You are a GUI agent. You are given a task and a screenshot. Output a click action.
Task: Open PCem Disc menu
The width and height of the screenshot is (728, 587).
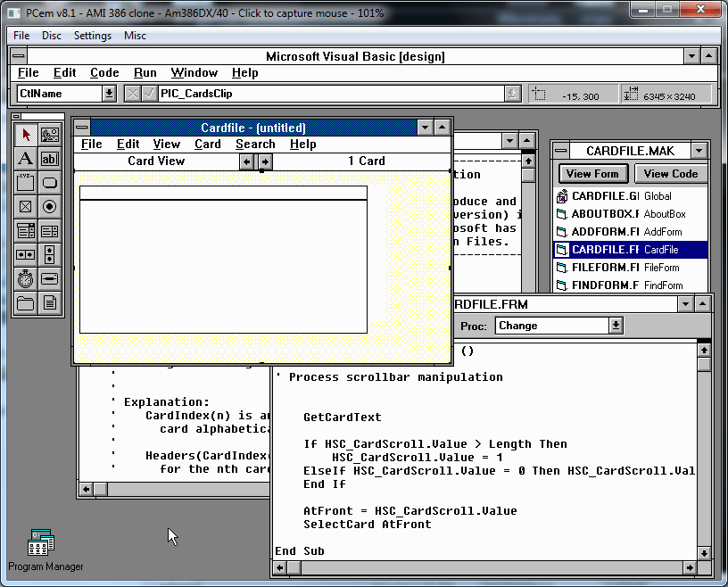(52, 36)
